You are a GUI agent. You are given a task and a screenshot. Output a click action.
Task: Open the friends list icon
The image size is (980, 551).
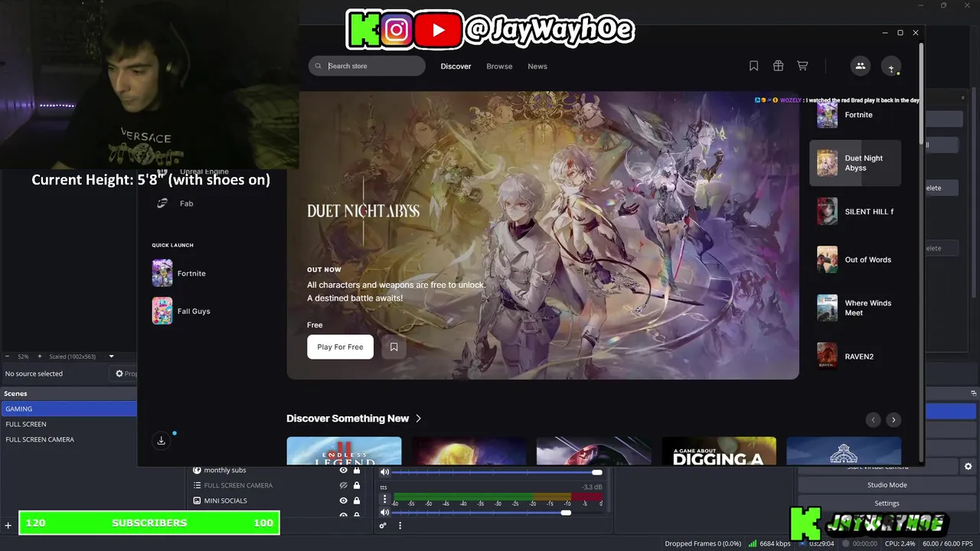[860, 66]
